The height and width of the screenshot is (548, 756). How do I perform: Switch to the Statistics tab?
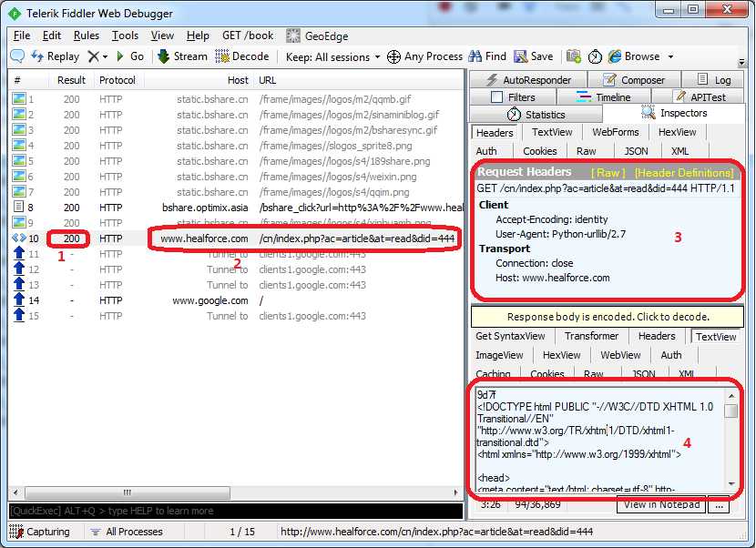coord(536,115)
